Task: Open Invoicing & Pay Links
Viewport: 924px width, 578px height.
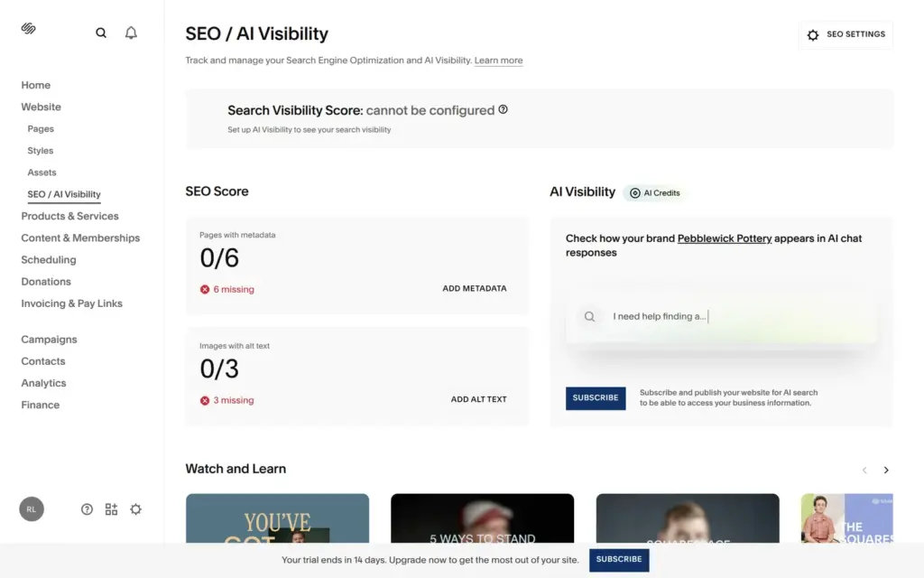Action: point(72,303)
